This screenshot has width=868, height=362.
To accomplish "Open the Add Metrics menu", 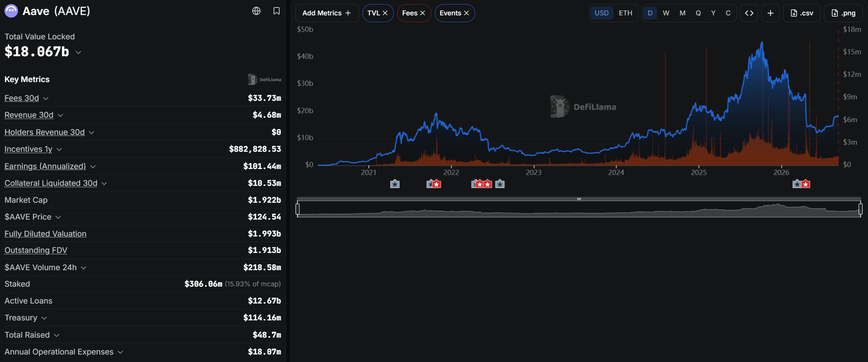I will [327, 13].
